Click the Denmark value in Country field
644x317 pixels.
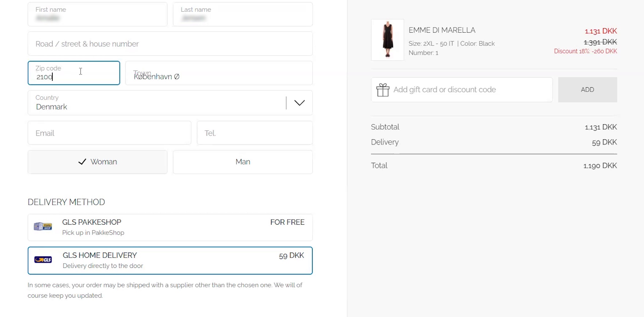pyautogui.click(x=52, y=107)
